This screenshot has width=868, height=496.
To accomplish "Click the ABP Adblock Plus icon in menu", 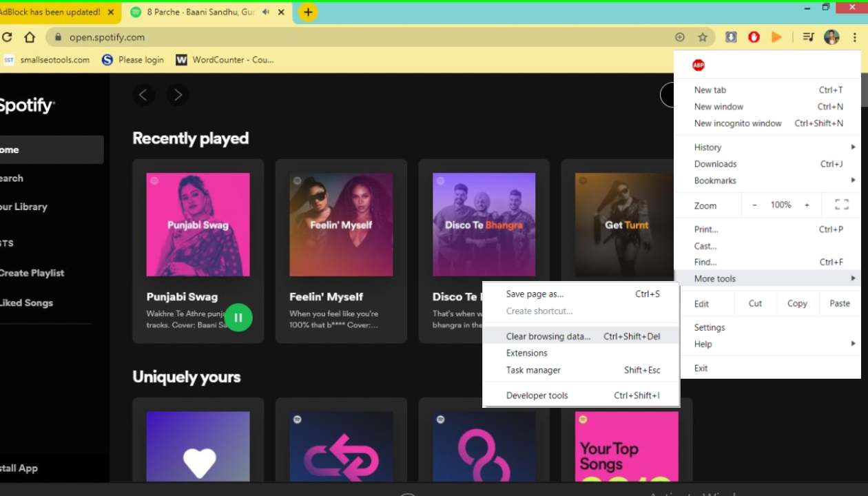I will coord(699,65).
